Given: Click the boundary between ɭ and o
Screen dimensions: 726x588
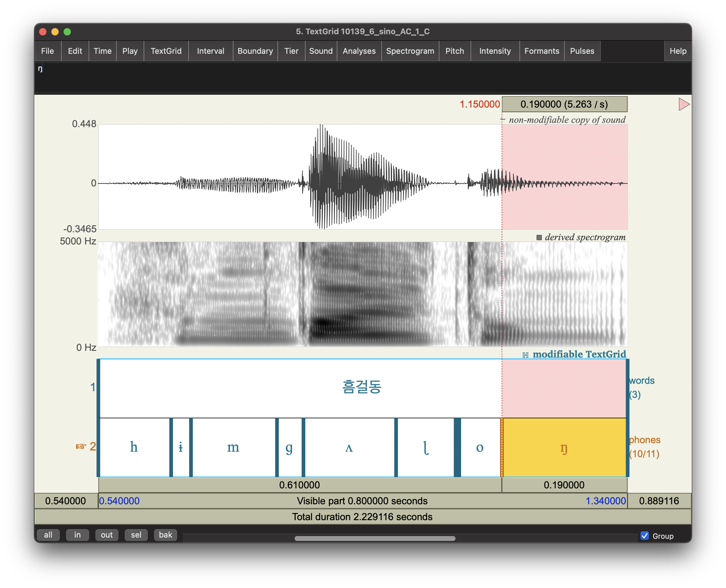Looking at the screenshot, I should coord(457,447).
